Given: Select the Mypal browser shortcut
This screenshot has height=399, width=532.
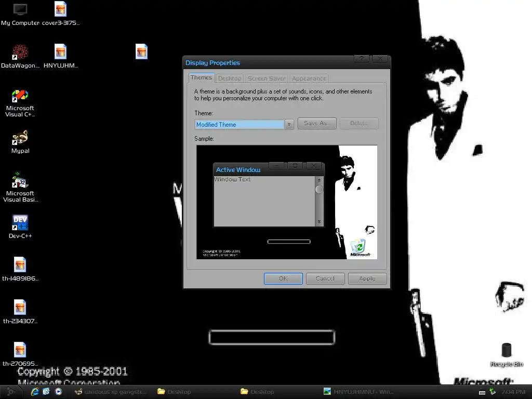Looking at the screenshot, I should tap(20, 142).
